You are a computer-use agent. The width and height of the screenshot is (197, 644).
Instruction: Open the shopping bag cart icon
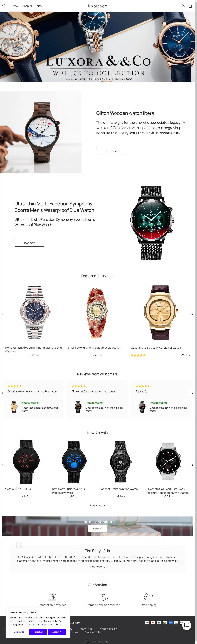(190, 6)
